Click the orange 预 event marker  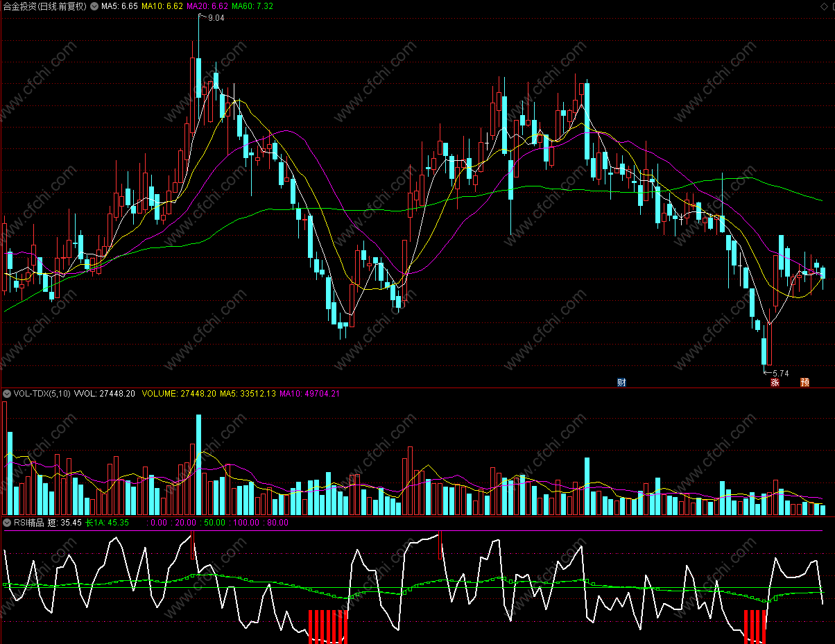(x=804, y=382)
